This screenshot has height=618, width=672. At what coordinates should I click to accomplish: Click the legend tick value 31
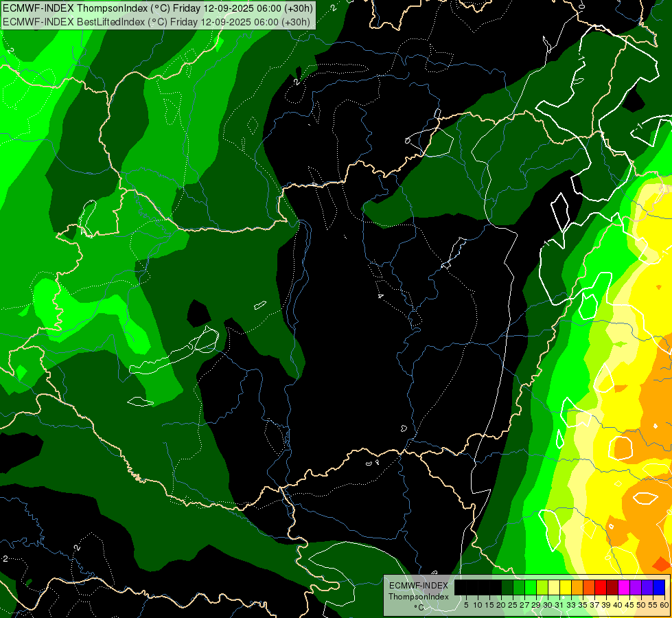coord(559,605)
